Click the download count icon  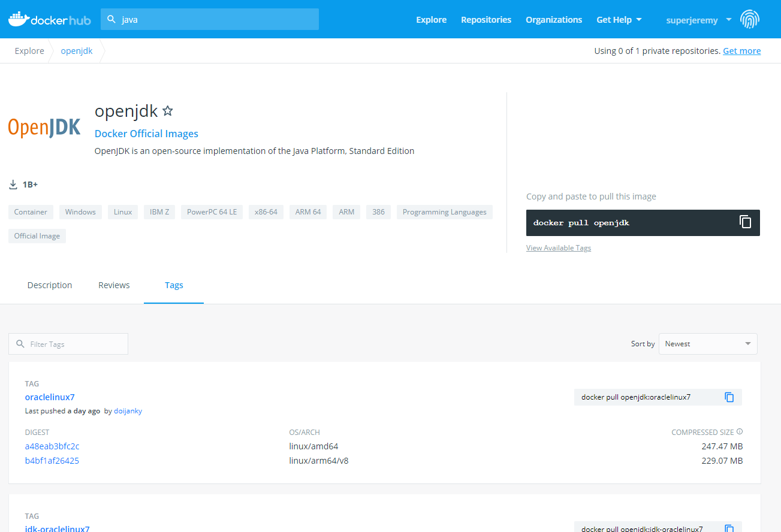[13, 185]
